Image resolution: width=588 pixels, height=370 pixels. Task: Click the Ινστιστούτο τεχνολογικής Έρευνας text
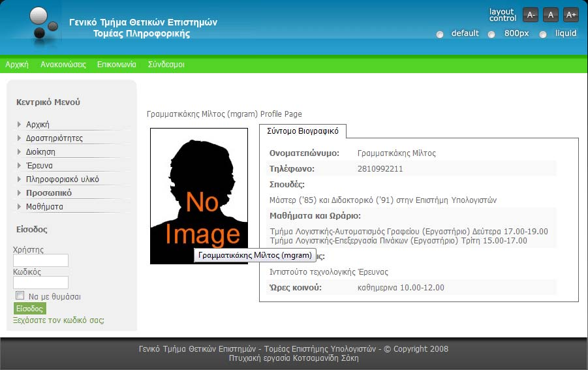pyautogui.click(x=329, y=271)
